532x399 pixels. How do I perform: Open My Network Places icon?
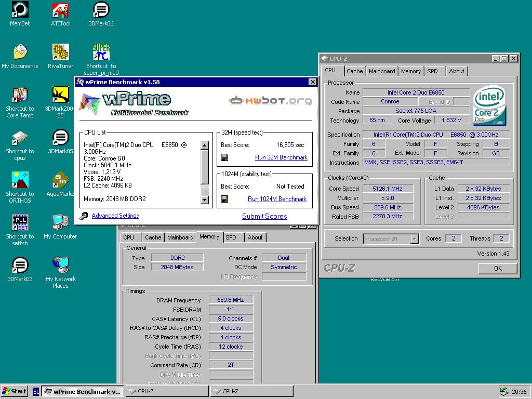[60, 265]
